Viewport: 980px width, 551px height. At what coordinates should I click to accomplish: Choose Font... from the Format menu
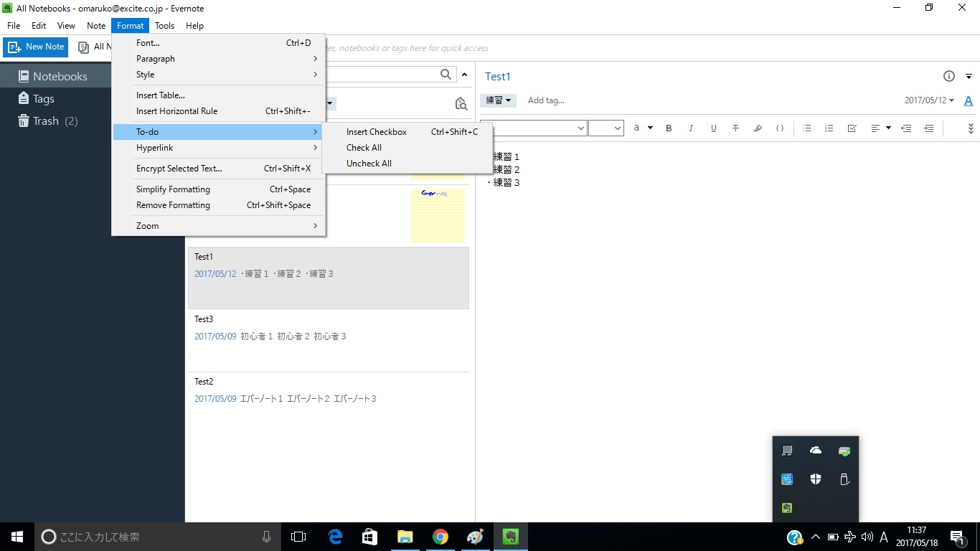point(219,43)
